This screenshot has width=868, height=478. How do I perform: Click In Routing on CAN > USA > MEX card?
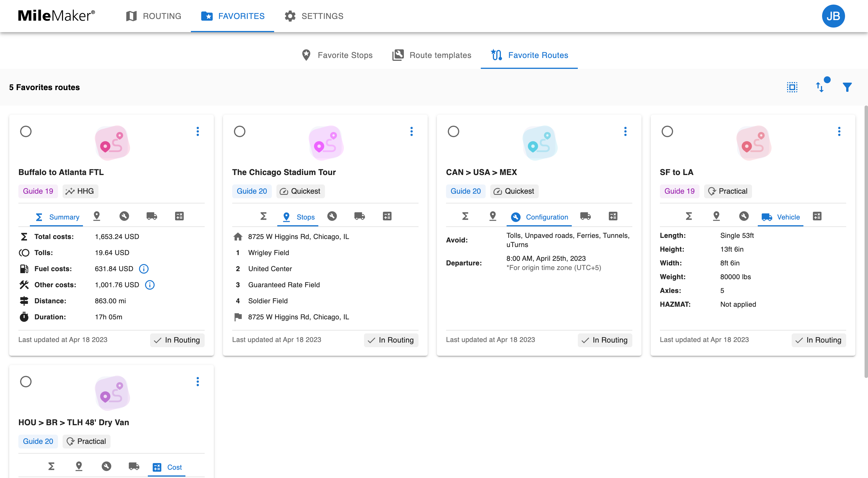pos(605,340)
